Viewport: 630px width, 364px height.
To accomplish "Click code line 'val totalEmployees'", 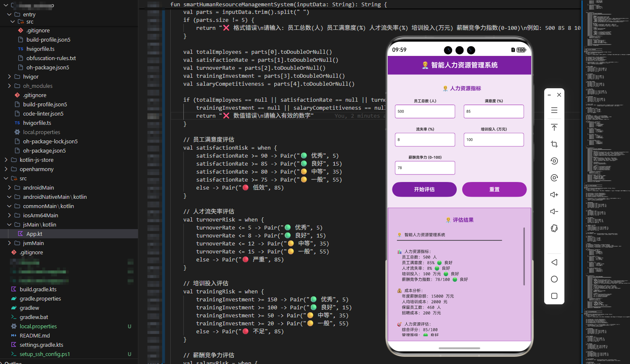I will pos(257,52).
